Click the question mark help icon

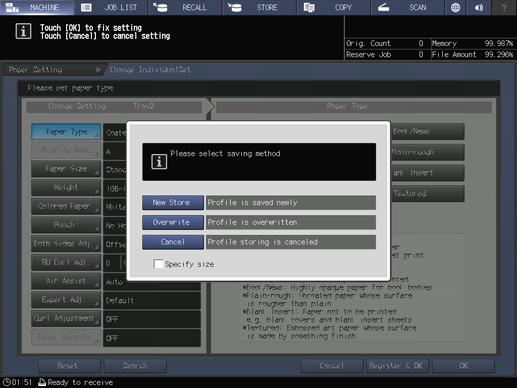pyautogui.click(x=504, y=7)
